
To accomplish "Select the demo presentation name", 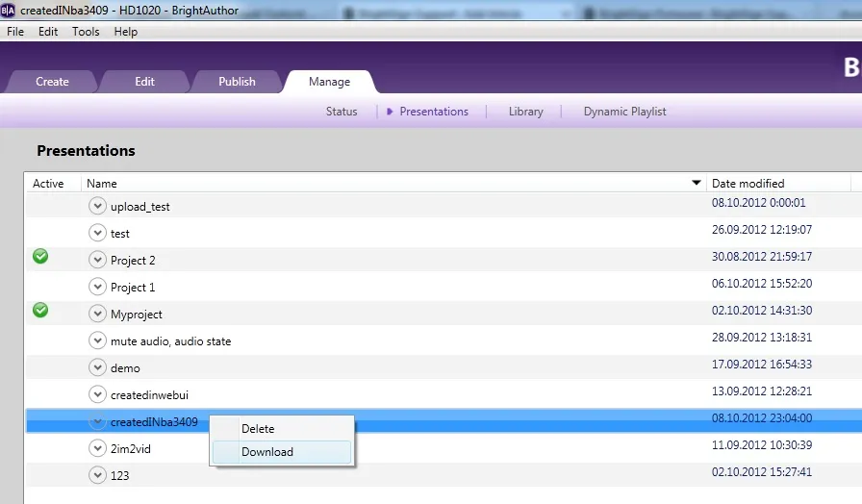I will pos(125,368).
